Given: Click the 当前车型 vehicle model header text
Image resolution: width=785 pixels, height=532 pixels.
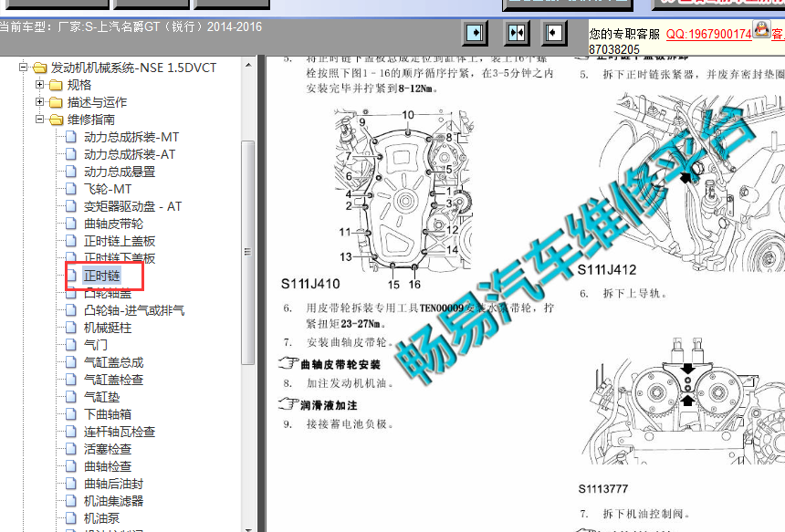Looking at the screenshot, I should click(131, 26).
